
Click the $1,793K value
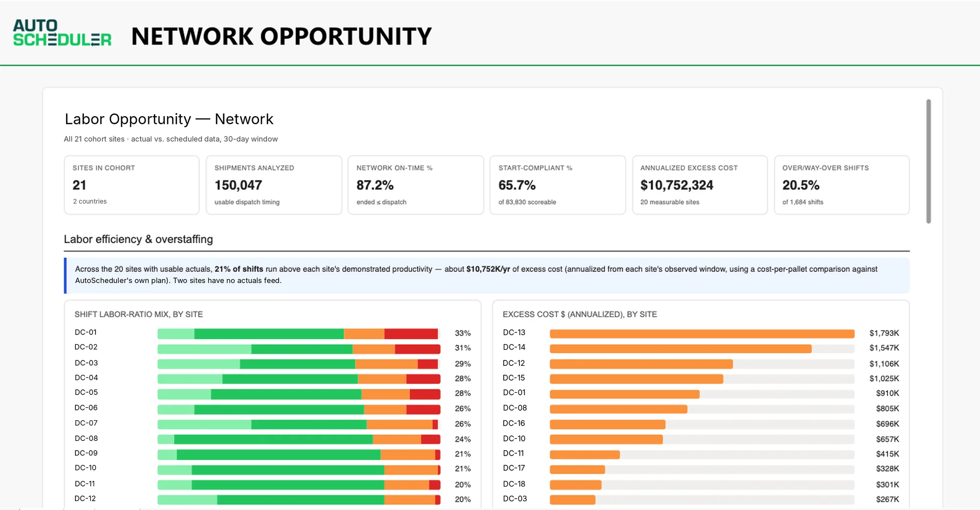click(x=884, y=333)
